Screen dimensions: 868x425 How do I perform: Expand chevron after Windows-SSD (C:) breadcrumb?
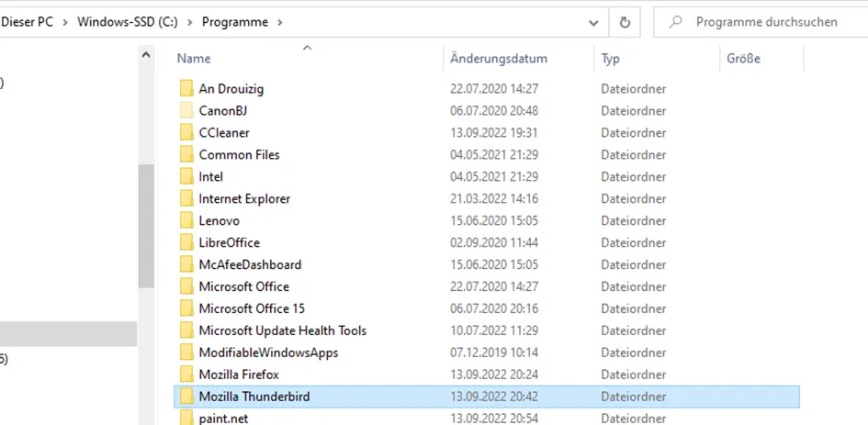190,23
